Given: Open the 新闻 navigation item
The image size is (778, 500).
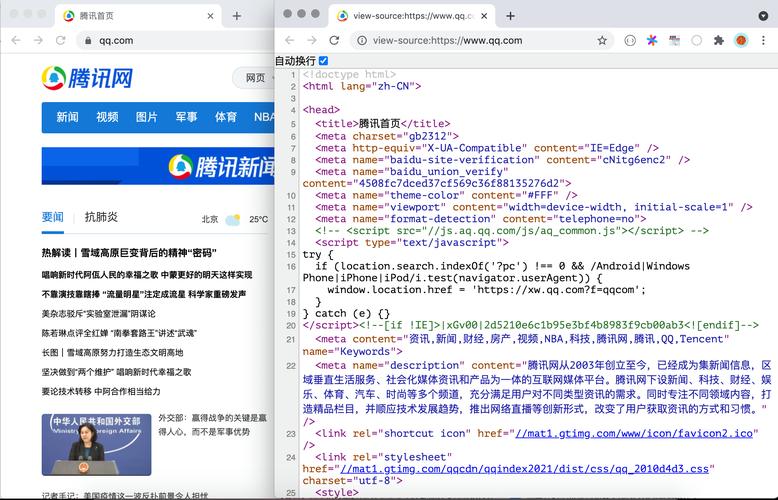Looking at the screenshot, I should coord(67,117).
